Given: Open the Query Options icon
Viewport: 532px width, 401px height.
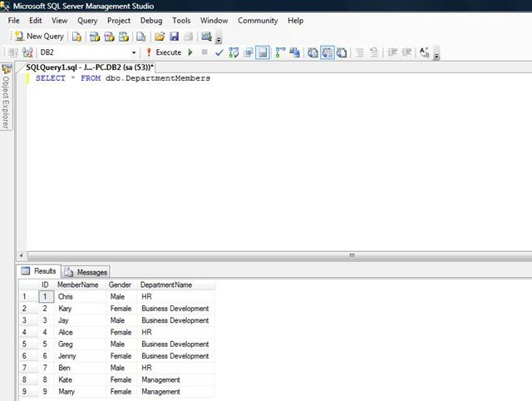Looking at the screenshot, I should [248, 52].
